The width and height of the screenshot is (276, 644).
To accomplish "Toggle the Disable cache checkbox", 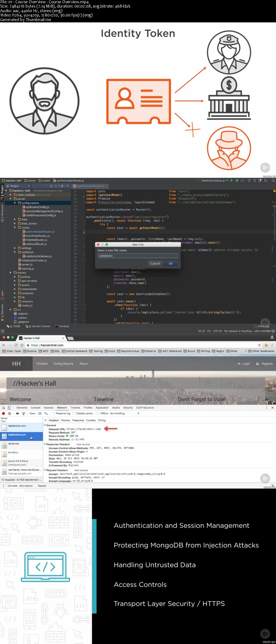I will coord(74,414).
